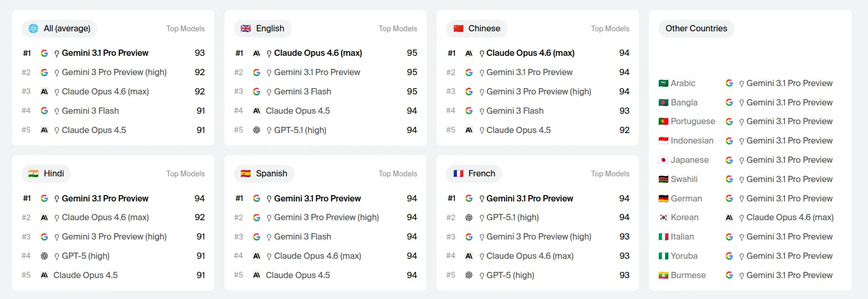This screenshot has height=299, width=868.
Task: Click the Japan flag icon beside Japanese
Action: coord(664,160)
